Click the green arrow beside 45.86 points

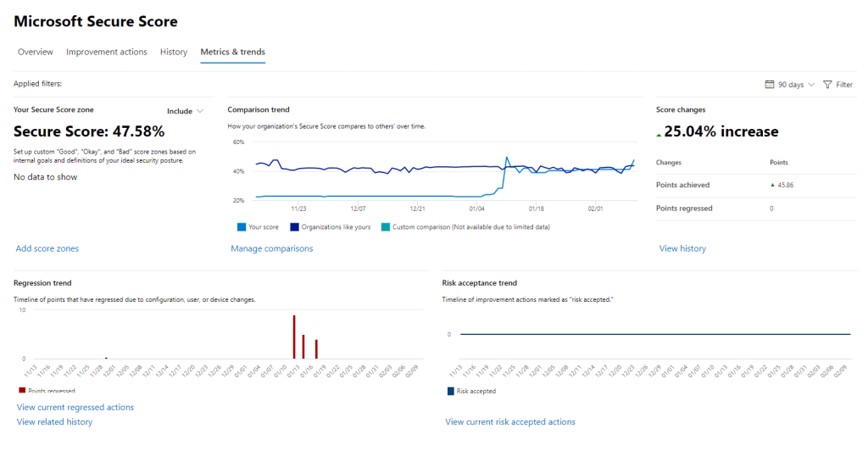pos(771,185)
